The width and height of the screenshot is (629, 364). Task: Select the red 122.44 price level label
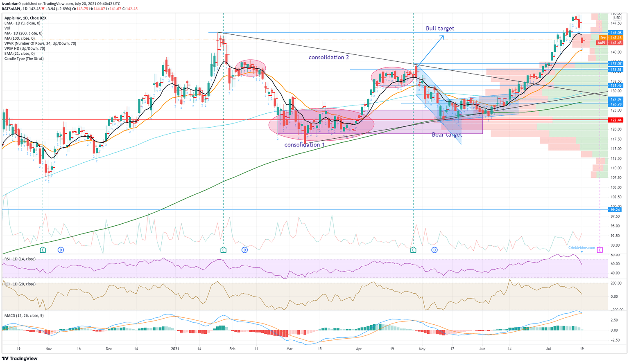pos(616,120)
